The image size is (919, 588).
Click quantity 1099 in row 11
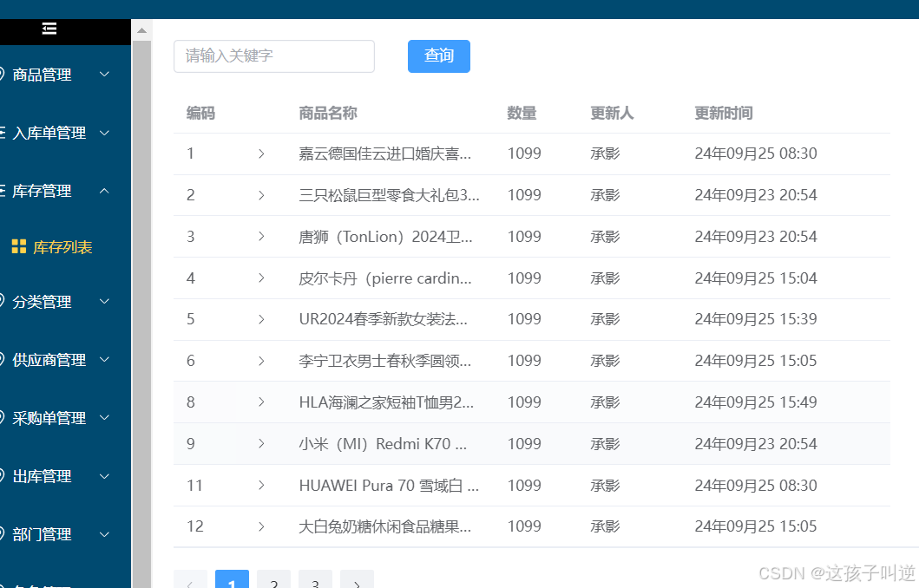point(524,486)
